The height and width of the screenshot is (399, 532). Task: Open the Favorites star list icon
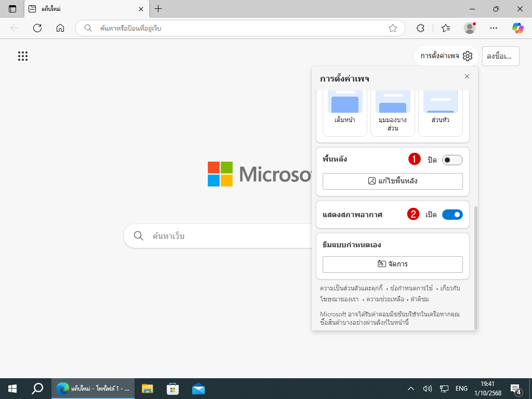445,28
